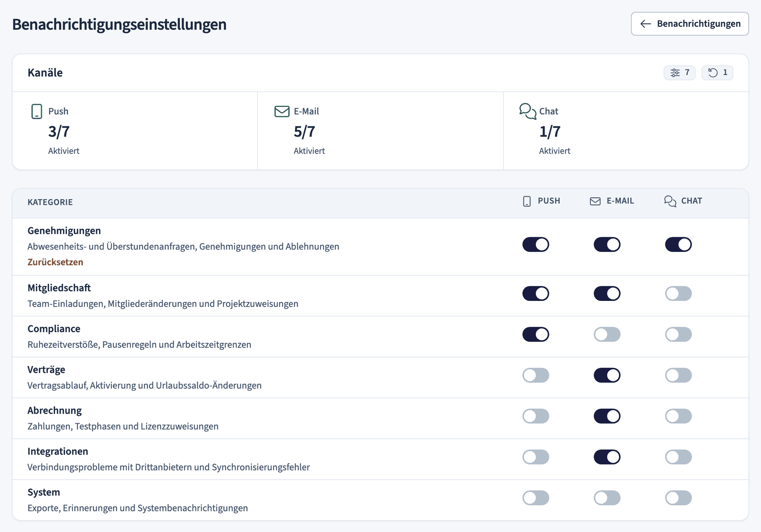Screen dimensions: 761x532
Task: Enable Chat for System
Action: click(678, 498)
